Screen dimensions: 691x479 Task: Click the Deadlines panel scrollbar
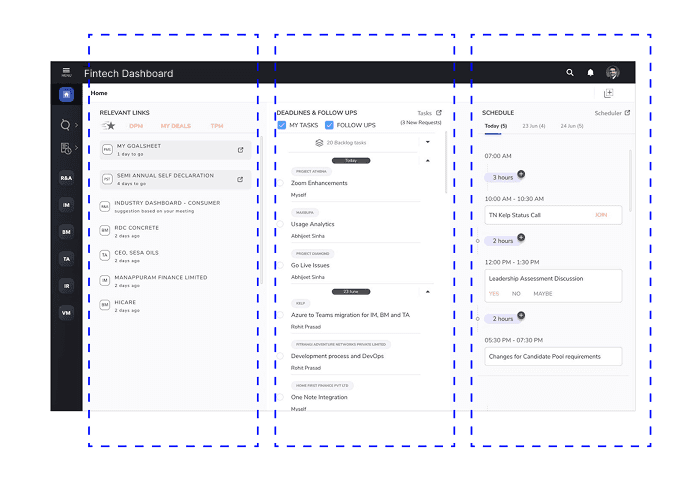(x=446, y=162)
